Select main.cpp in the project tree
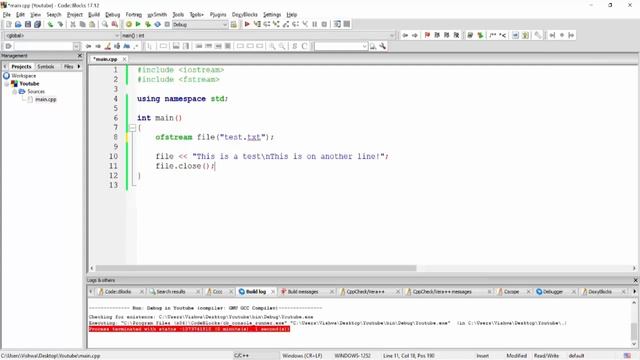Screen dimensions: 640x360 46,99
